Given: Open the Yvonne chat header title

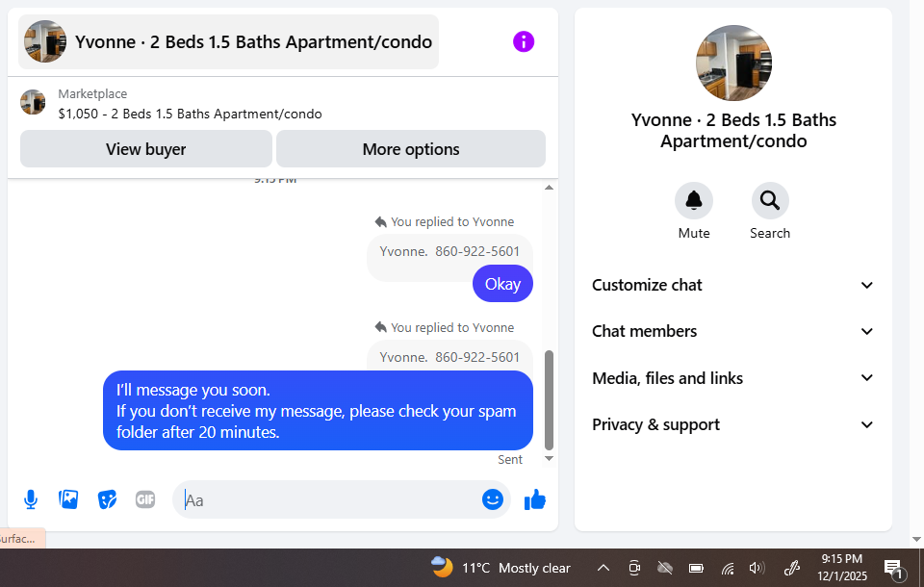Looking at the screenshot, I should pyautogui.click(x=253, y=41).
